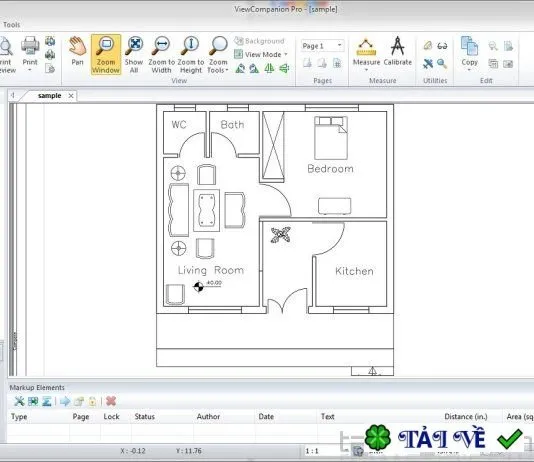534x462 pixels.
Task: Click the second Markup Elements toolbar icon
Action: point(33,401)
